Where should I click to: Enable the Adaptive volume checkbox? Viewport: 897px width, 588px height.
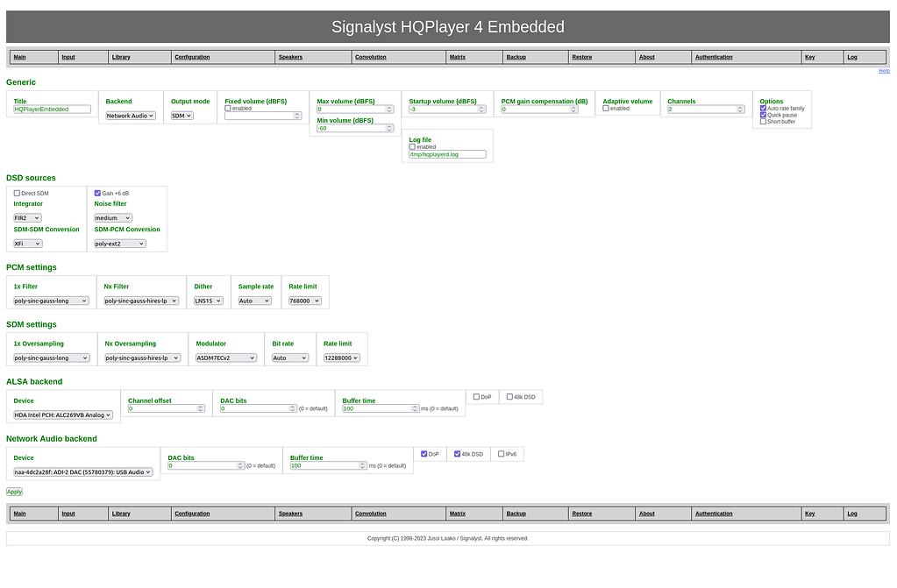(606, 108)
